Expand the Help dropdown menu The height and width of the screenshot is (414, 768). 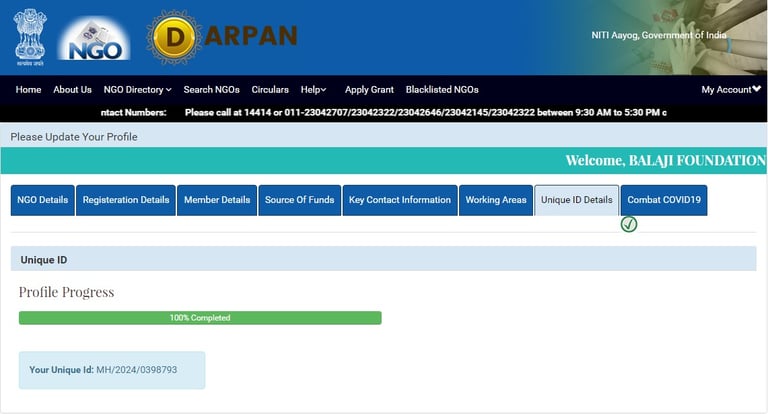coord(313,90)
